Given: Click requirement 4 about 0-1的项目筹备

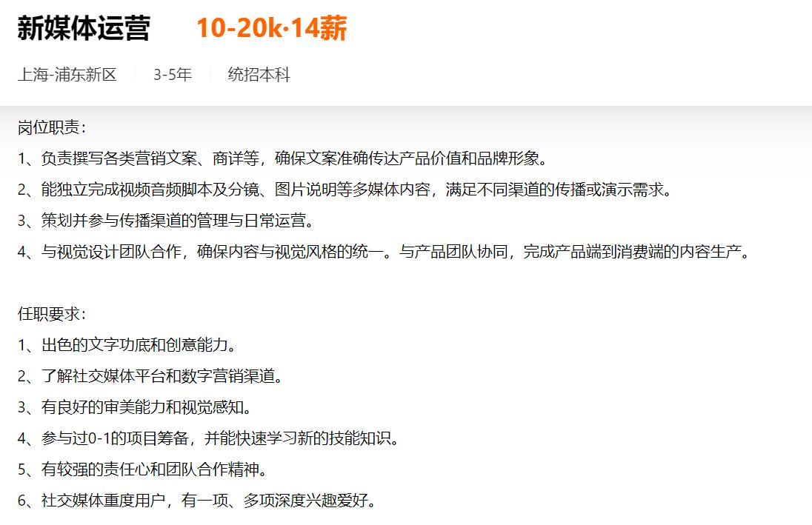Looking at the screenshot, I should (209, 438).
